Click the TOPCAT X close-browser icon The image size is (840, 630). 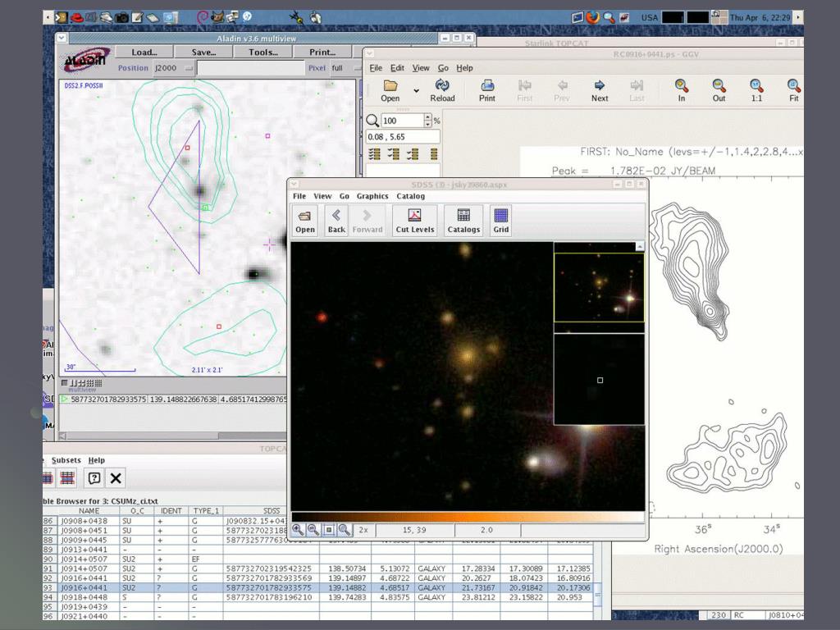click(x=116, y=478)
